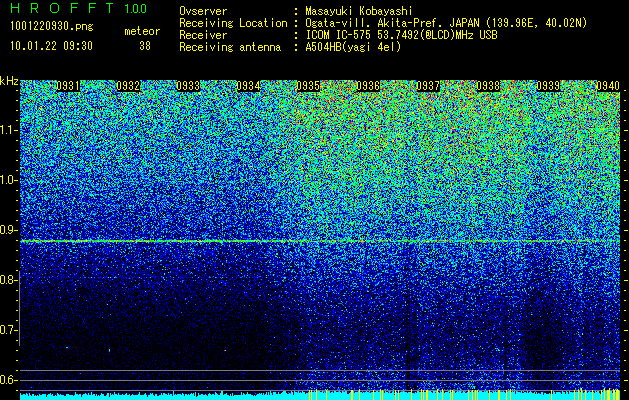Click the 0940 time marker
Viewport: 629px width, 400px height.
click(x=608, y=86)
